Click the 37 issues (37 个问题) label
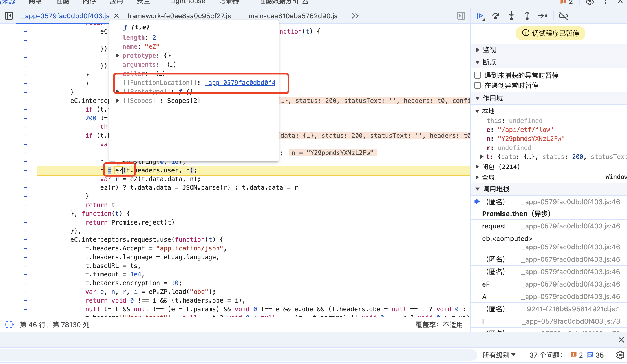This screenshot has width=627, height=364. [x=546, y=355]
